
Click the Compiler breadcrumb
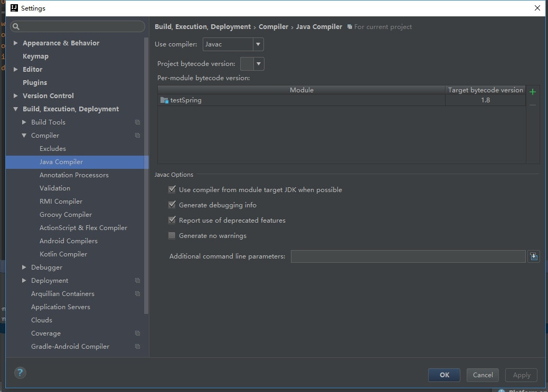[x=273, y=27]
